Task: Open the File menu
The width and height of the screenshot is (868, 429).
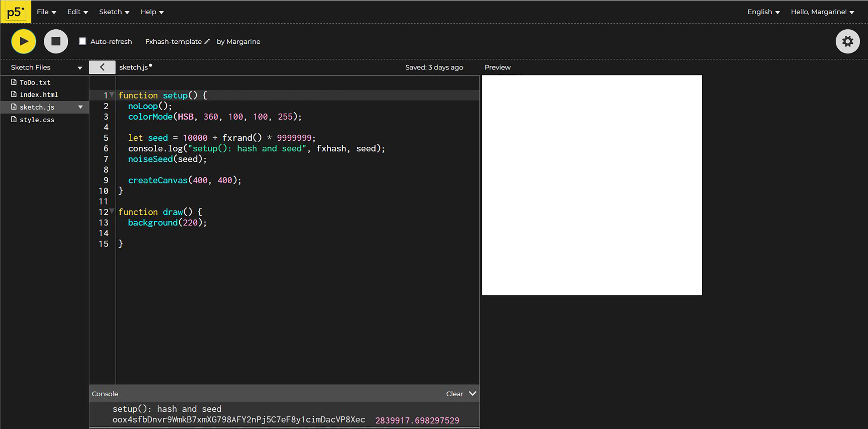Action: [x=46, y=12]
